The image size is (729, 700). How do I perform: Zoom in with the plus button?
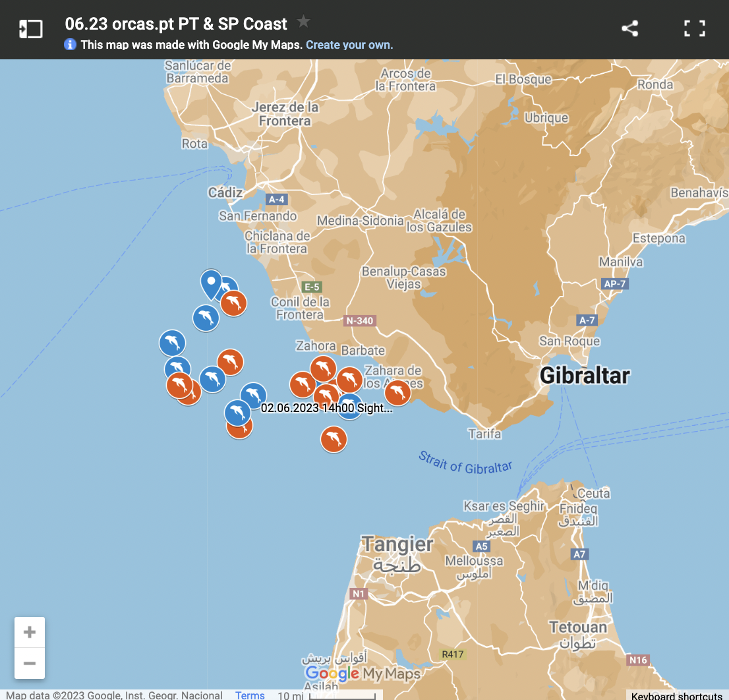pos(30,633)
